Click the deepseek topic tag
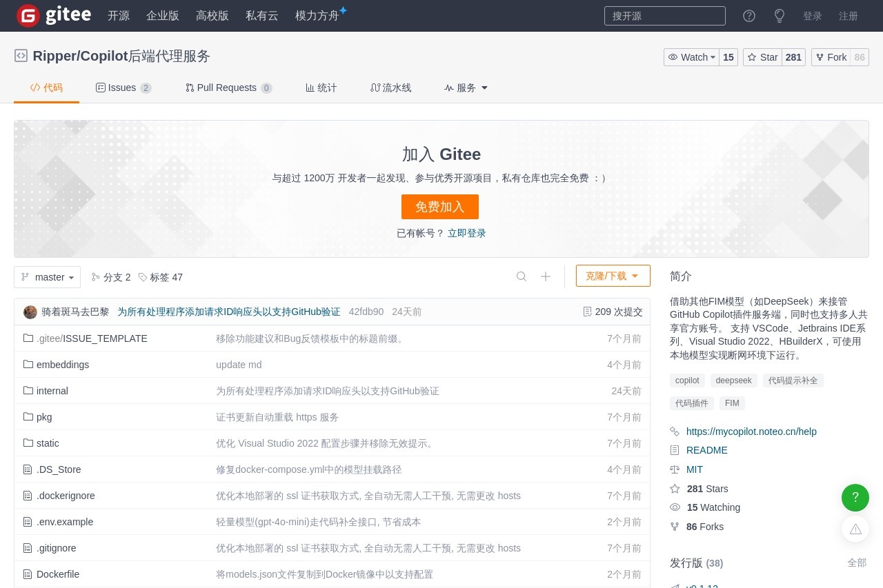 (x=734, y=381)
